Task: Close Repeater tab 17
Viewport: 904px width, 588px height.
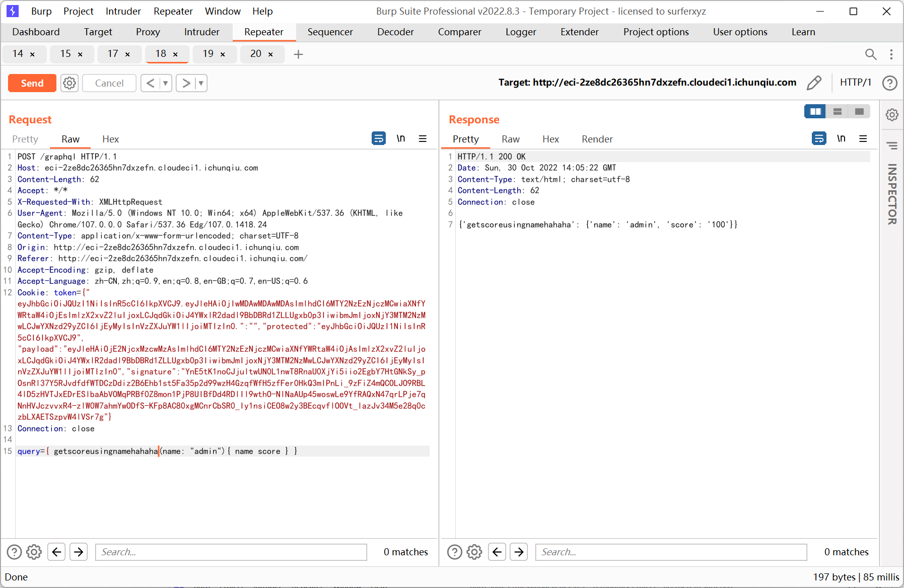Action: [x=127, y=54]
